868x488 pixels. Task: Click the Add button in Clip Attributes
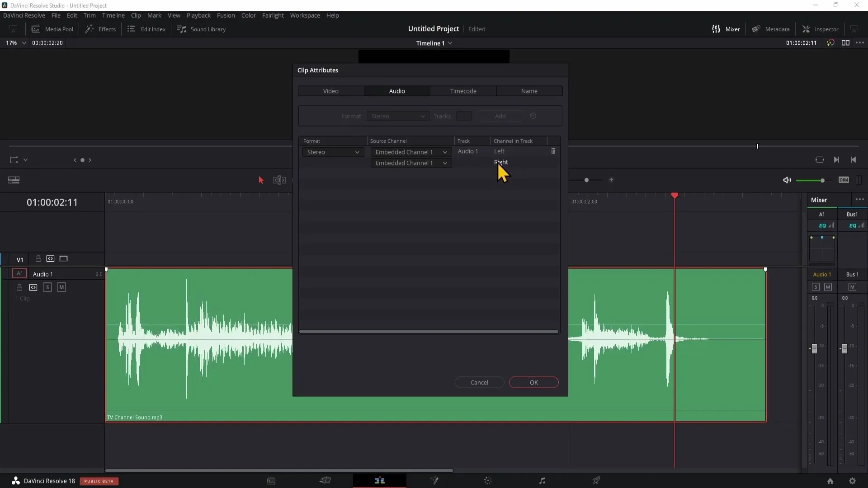tap(500, 116)
